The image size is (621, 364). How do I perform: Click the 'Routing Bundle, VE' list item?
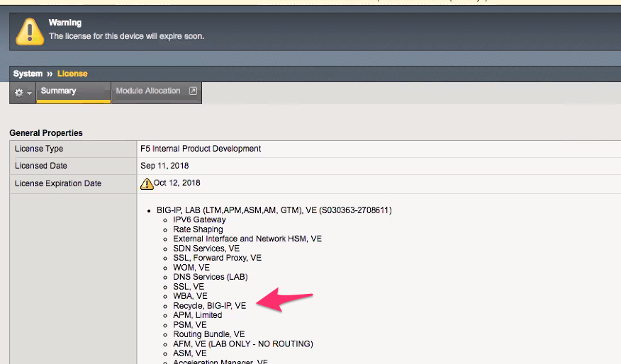coord(208,334)
